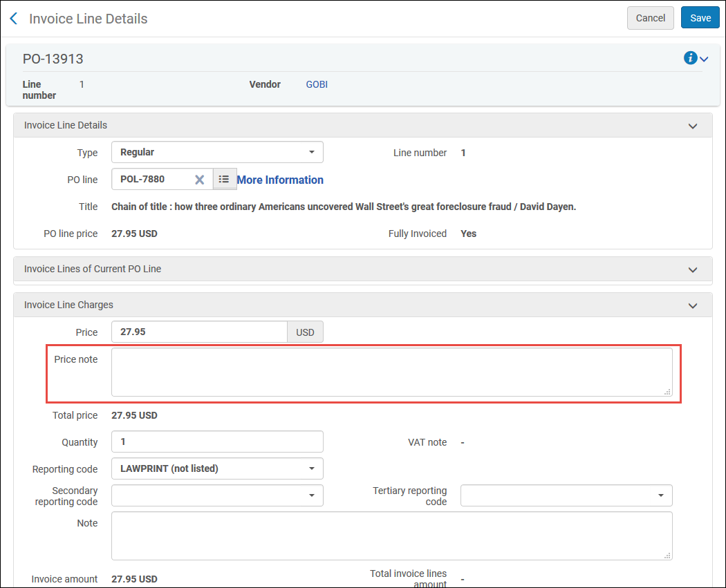Grab the Note text area resize handle

tap(667, 556)
